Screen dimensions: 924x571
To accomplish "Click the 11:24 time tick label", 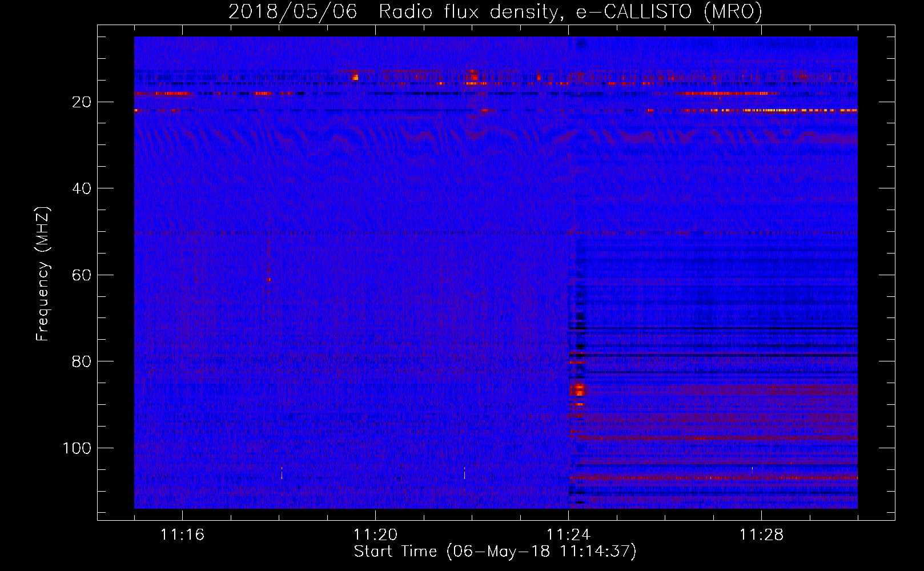I will pos(568,535).
